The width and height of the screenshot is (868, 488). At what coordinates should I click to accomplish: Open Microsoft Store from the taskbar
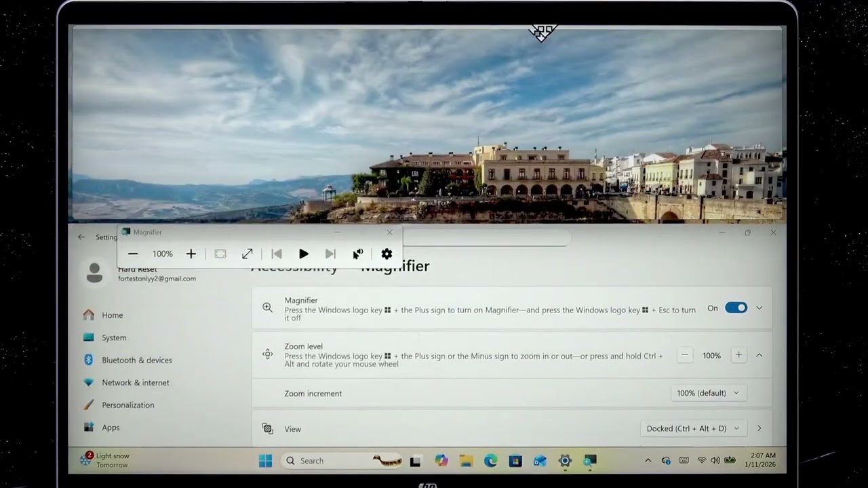point(515,461)
